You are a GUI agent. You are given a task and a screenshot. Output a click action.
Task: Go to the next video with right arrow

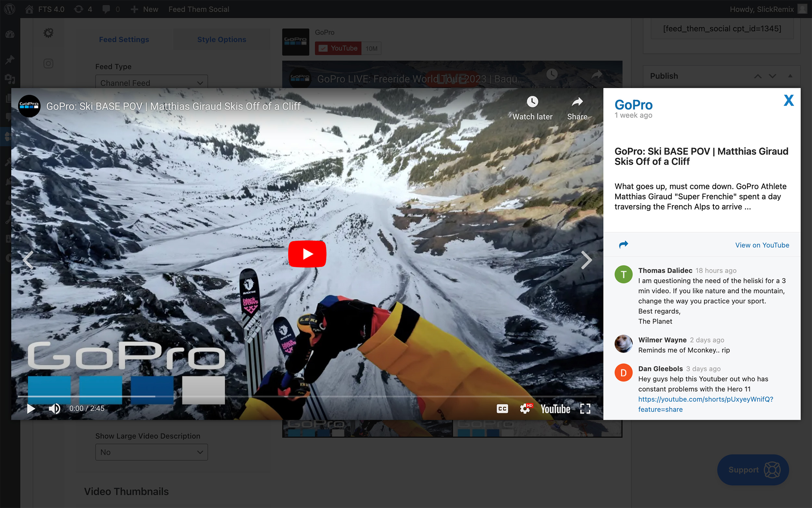point(586,260)
